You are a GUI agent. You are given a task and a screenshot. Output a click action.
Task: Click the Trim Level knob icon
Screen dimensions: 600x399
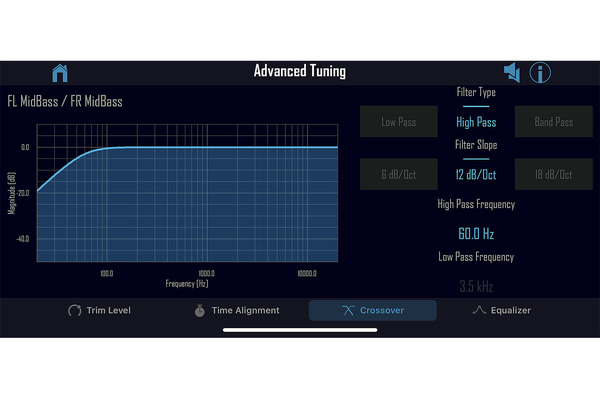(x=74, y=310)
